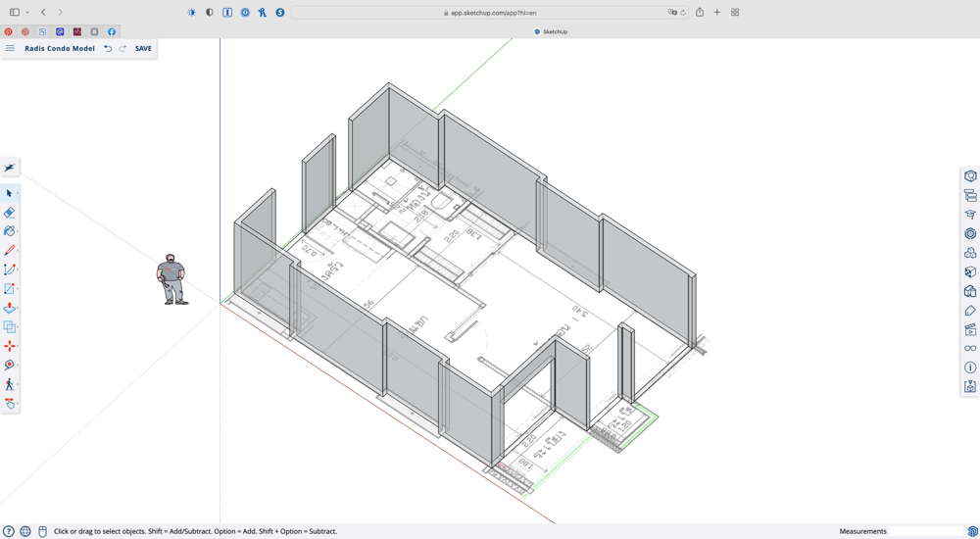Viewport: 980px width, 539px height.
Task: Click the translate icon in address bar
Action: point(672,13)
